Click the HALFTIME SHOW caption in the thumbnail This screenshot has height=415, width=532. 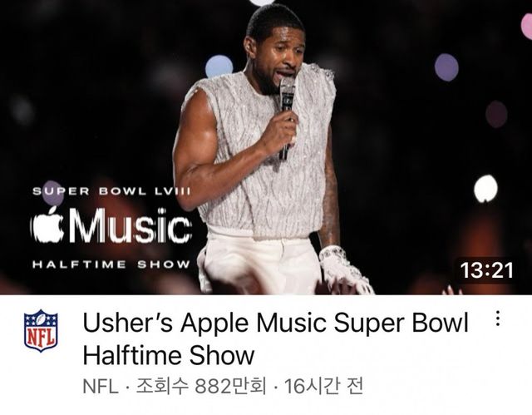(111, 264)
